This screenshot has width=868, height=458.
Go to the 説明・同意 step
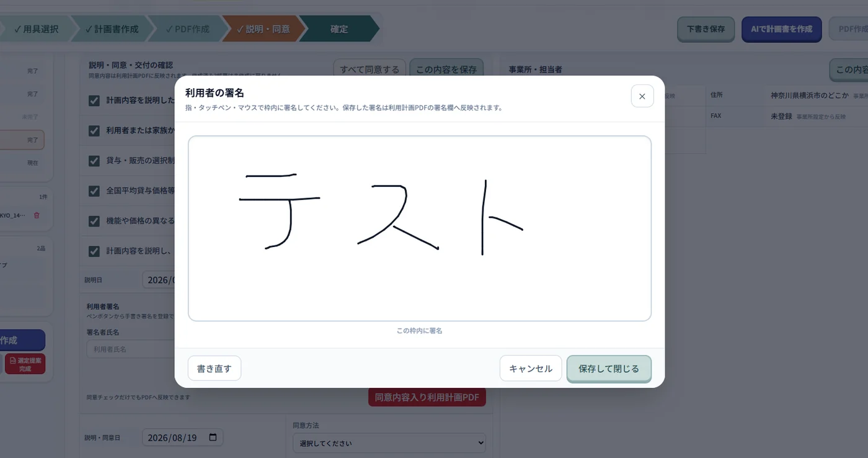pyautogui.click(x=263, y=29)
